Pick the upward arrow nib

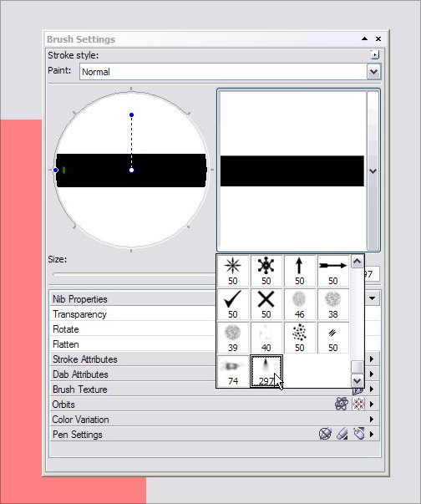[x=300, y=271]
